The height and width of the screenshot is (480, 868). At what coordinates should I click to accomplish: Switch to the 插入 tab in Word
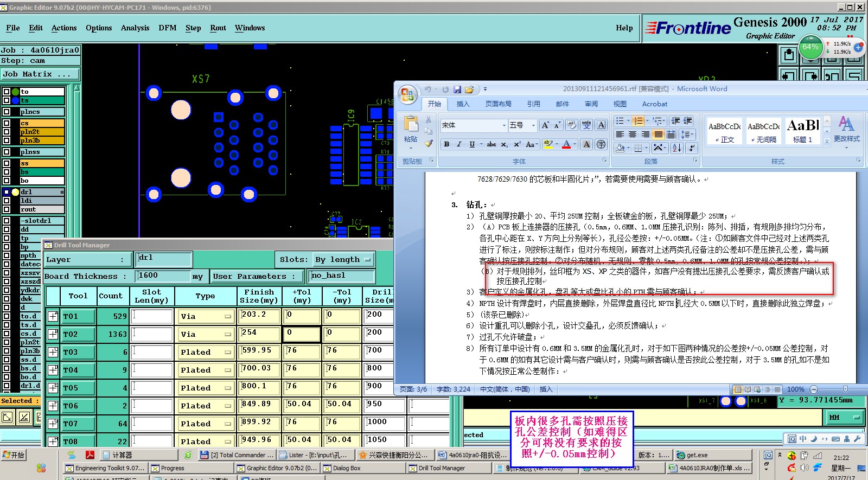463,104
